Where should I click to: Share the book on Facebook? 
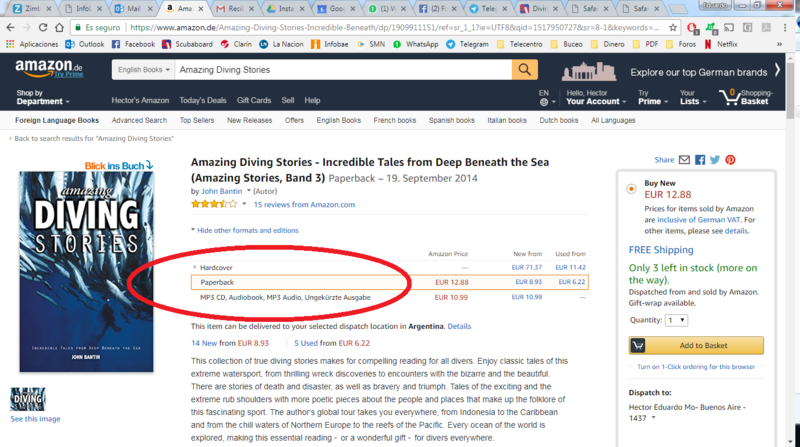tap(700, 159)
